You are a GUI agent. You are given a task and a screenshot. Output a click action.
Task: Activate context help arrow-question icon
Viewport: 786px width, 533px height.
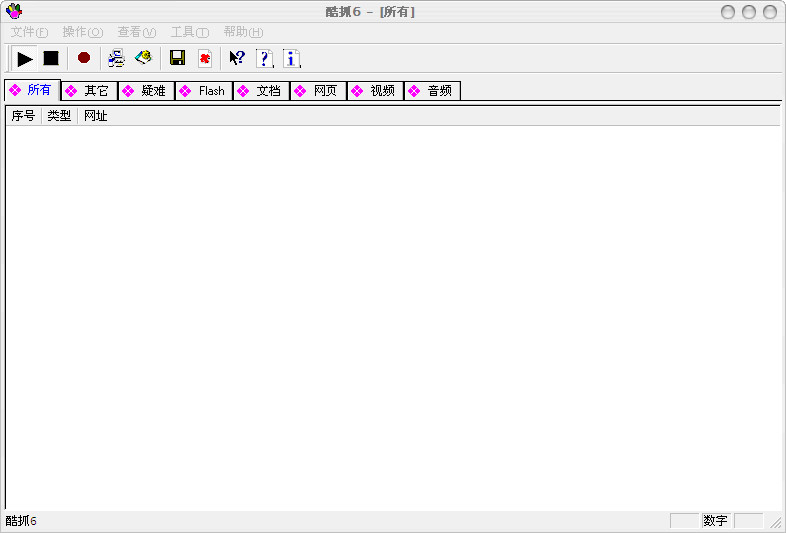point(237,58)
